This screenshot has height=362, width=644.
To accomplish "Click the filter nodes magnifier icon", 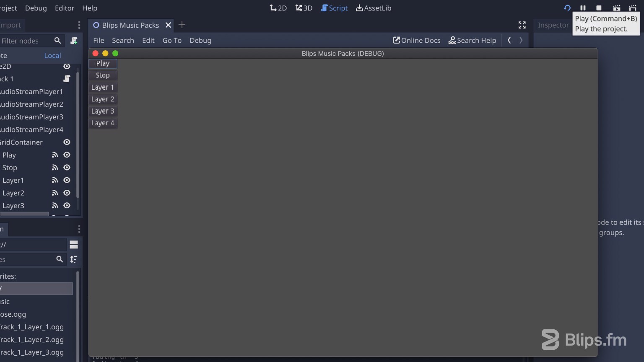I will (58, 41).
